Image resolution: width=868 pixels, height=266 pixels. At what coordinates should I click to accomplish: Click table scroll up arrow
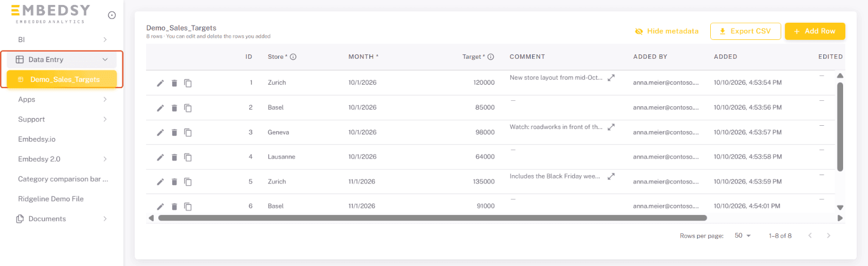(x=840, y=75)
